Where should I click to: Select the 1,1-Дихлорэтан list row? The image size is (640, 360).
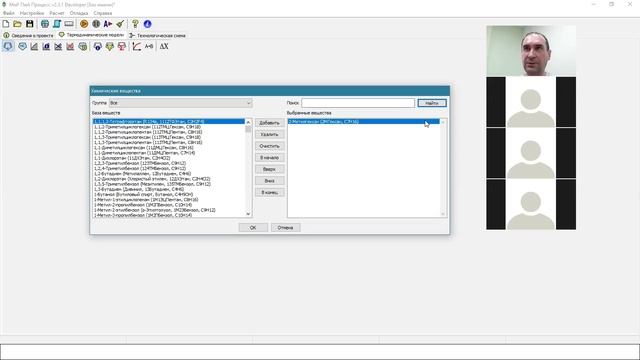click(169, 158)
